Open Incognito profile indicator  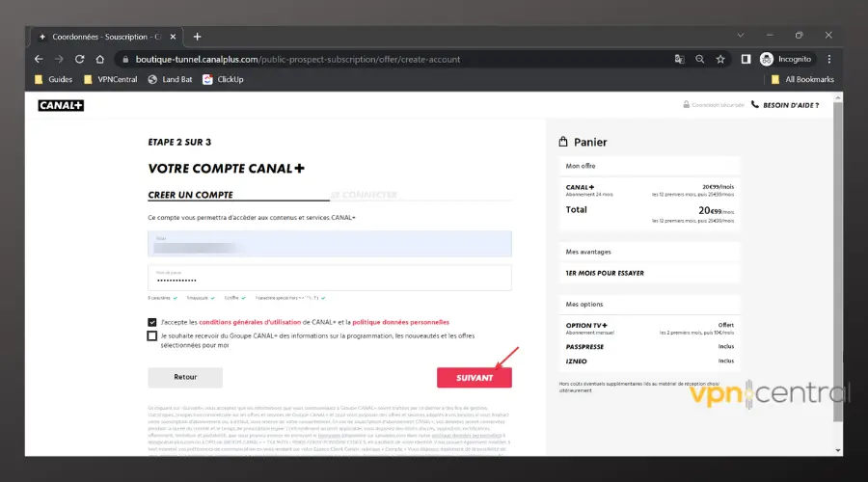tap(786, 59)
